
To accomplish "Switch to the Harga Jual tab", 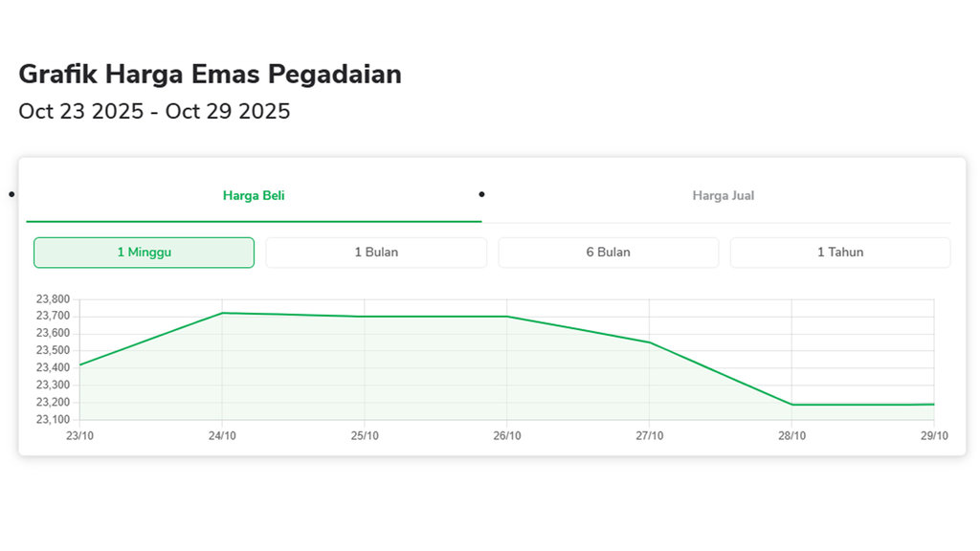I will coord(724,195).
